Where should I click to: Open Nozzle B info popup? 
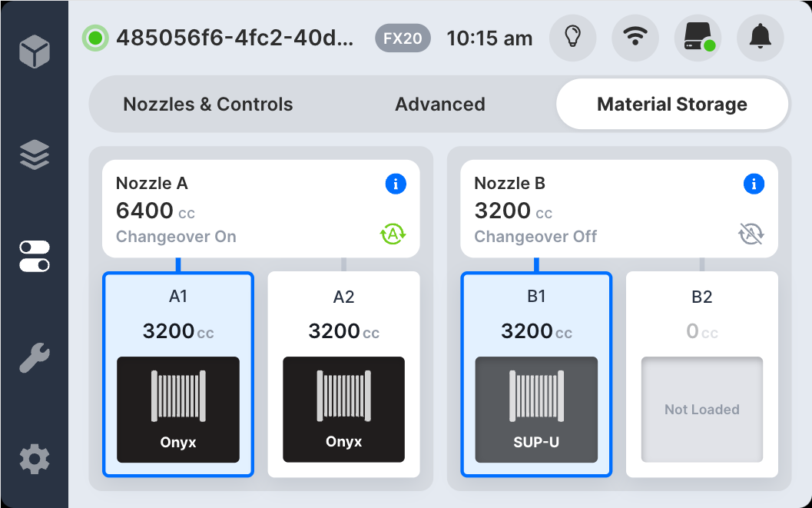(754, 184)
